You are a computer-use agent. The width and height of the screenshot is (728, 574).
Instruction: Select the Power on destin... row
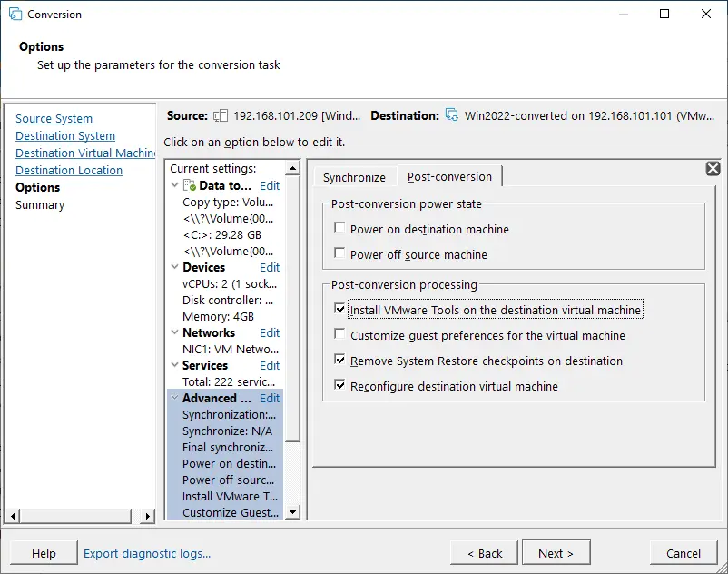click(x=229, y=463)
